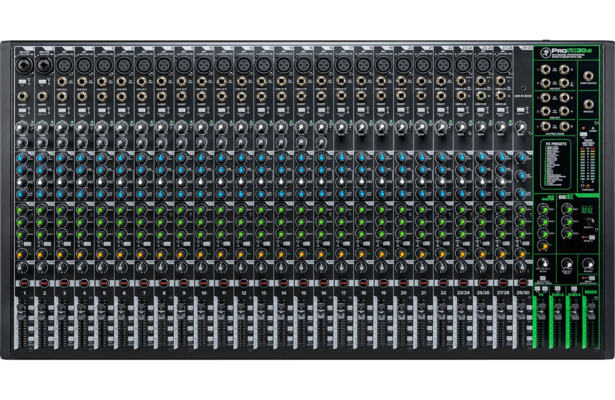This screenshot has width=615, height=400.
Task: Click the main LED level meters
Action: [588, 165]
